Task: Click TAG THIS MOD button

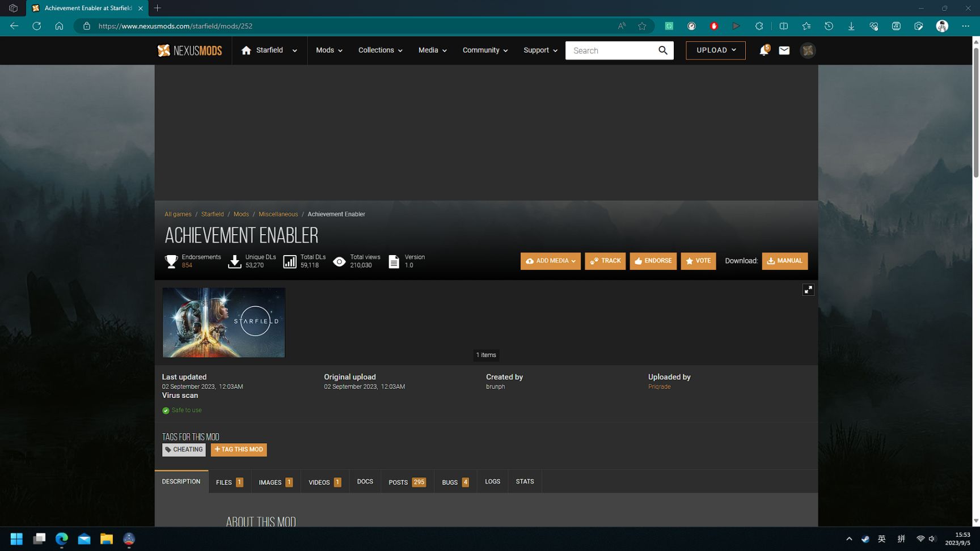Action: [239, 450]
